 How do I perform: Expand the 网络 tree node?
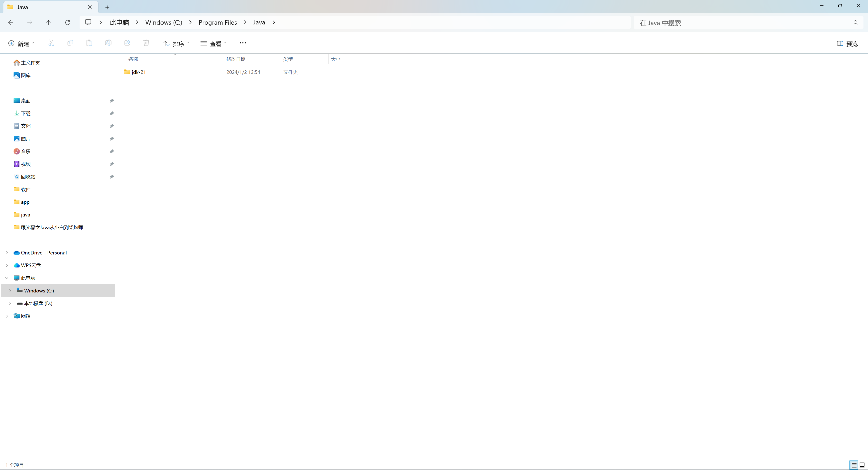pos(7,316)
